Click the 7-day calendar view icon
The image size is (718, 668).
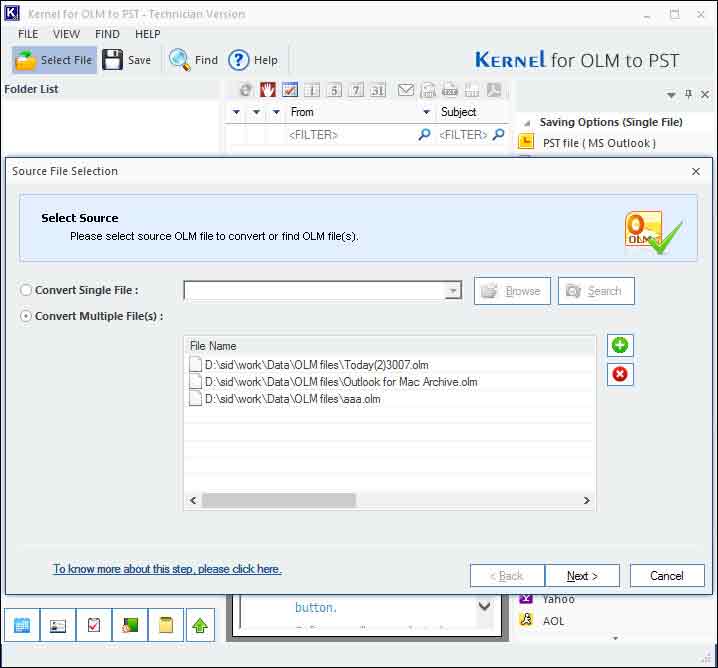[356, 90]
